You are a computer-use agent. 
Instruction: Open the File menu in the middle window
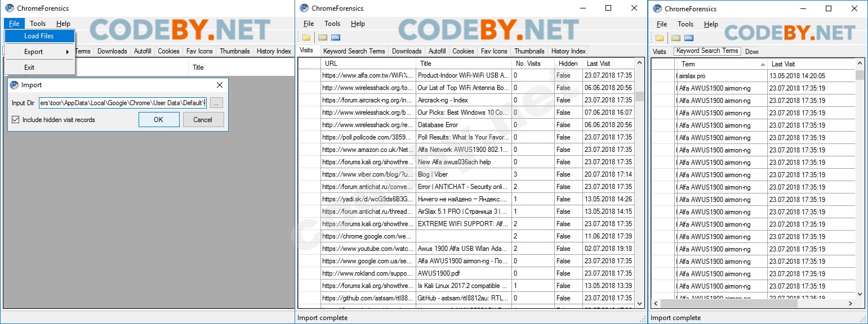pyautogui.click(x=309, y=23)
